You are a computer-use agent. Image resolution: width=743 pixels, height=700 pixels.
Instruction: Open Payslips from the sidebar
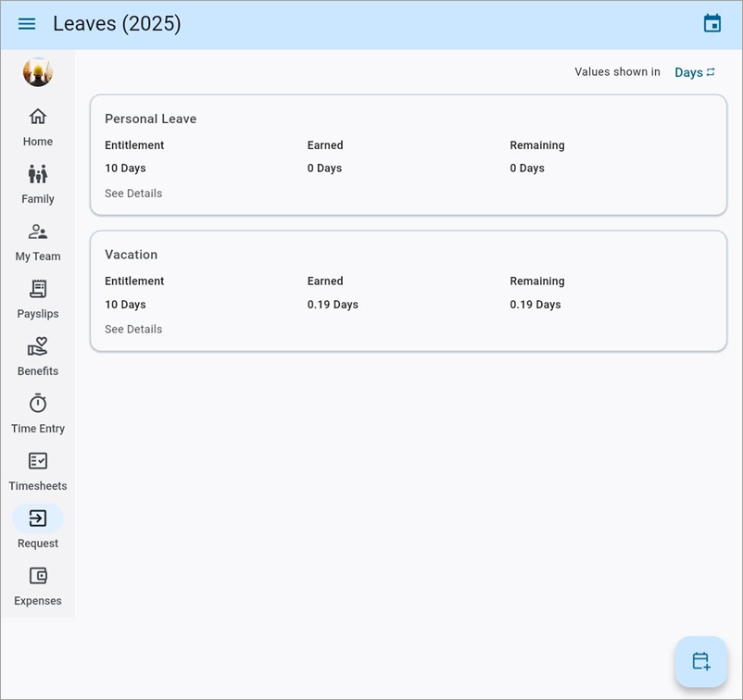(38, 289)
